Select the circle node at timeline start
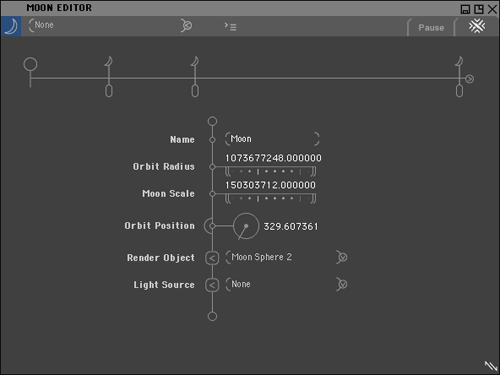500x375 pixels. pos(30,64)
